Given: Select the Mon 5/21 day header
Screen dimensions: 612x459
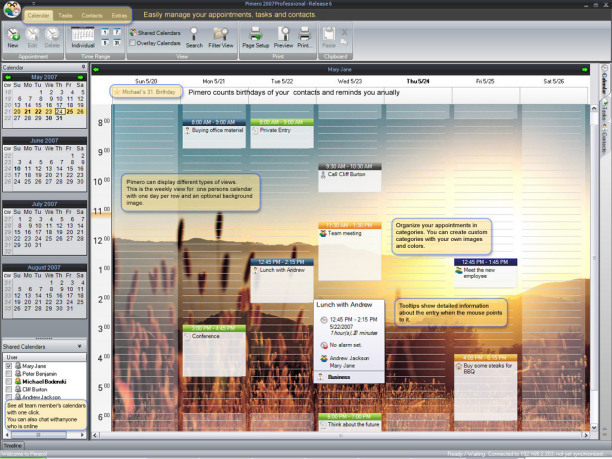Looking at the screenshot, I should pyautogui.click(x=213, y=81).
